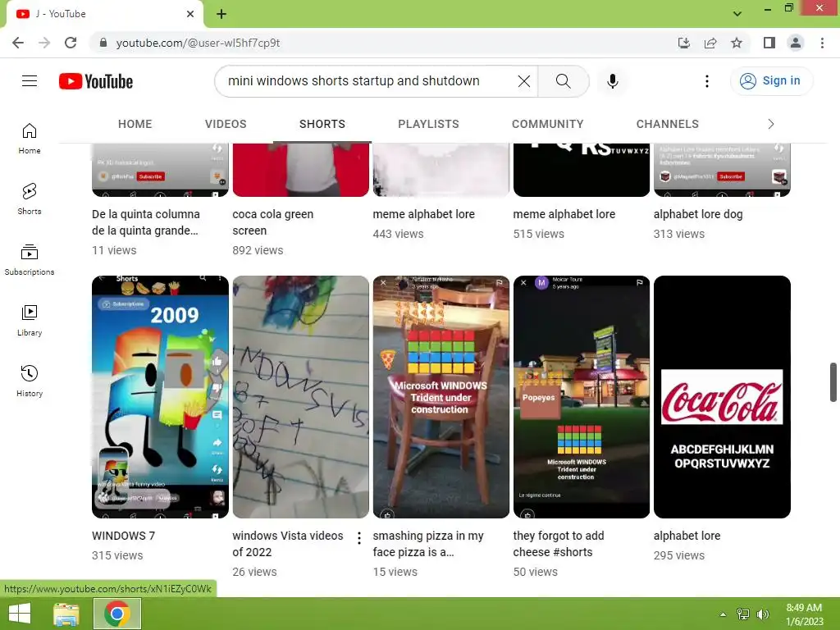Image resolution: width=840 pixels, height=630 pixels.
Task: Click 'alphabet lore dog' video title
Action: click(x=698, y=214)
